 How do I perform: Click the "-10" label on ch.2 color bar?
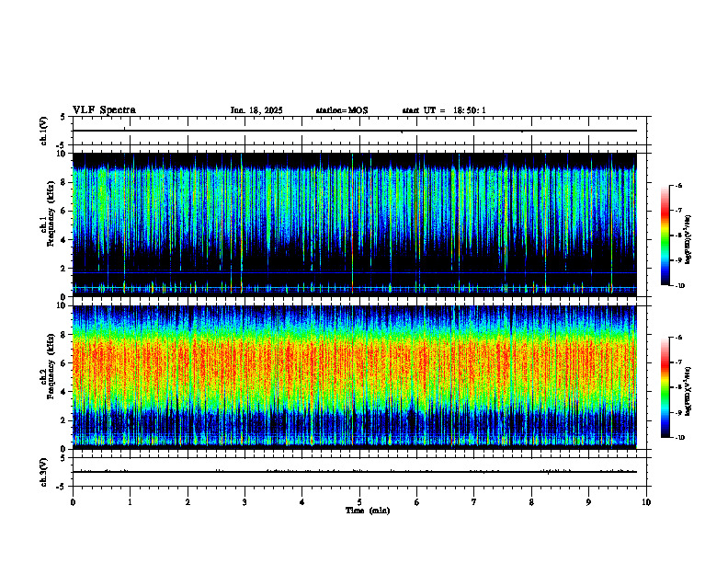tap(679, 438)
